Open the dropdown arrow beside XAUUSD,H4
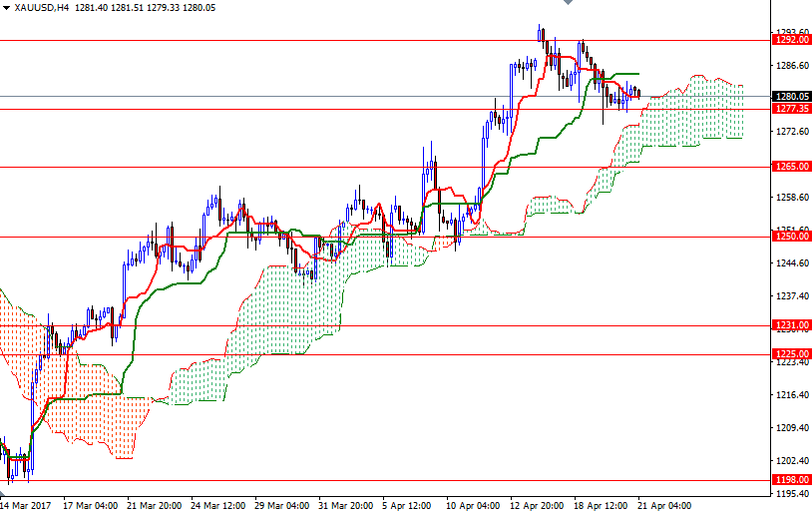 [x=6, y=7]
